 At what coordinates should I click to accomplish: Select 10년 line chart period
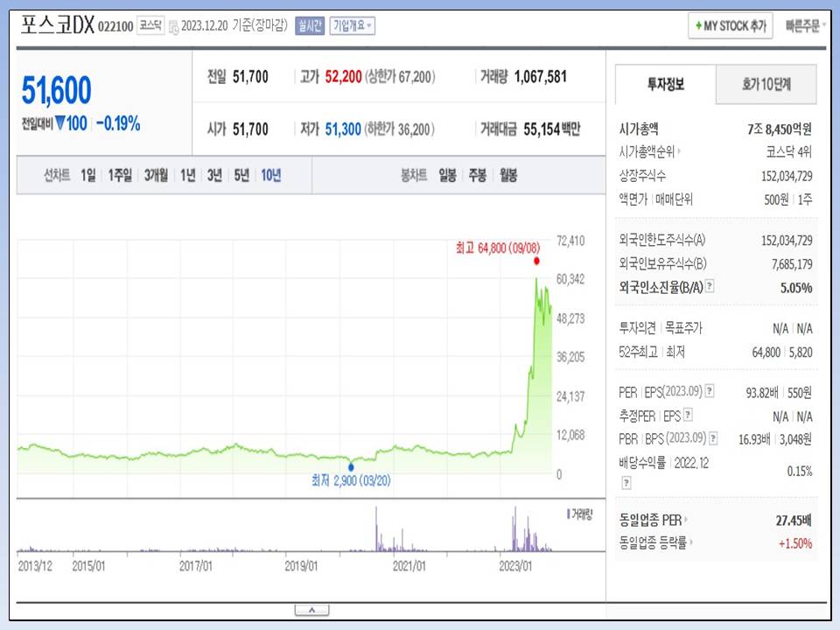coord(271,175)
